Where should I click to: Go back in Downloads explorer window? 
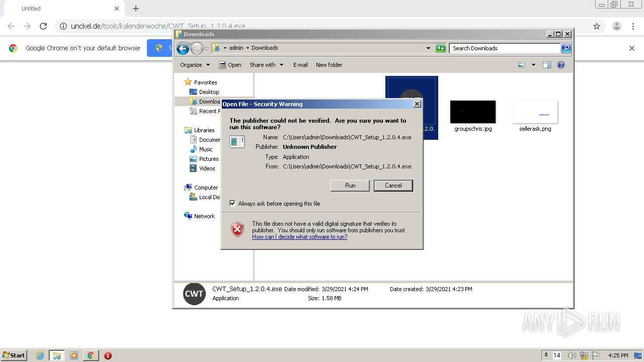point(183,48)
